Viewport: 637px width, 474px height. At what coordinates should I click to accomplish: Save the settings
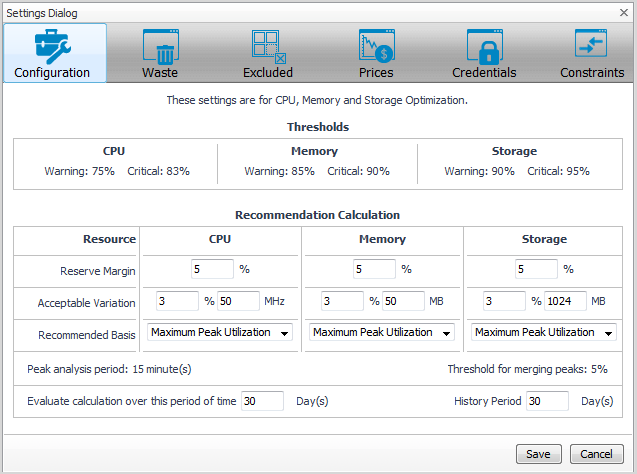tap(538, 454)
